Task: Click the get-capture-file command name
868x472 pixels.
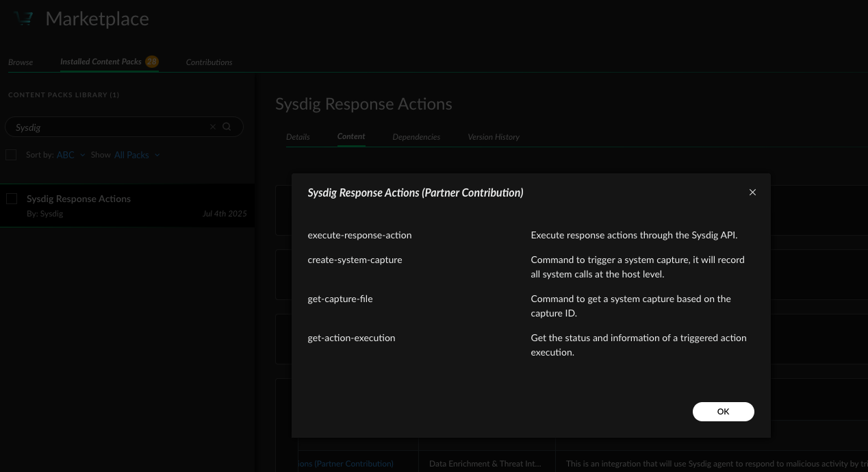Action: [340, 299]
